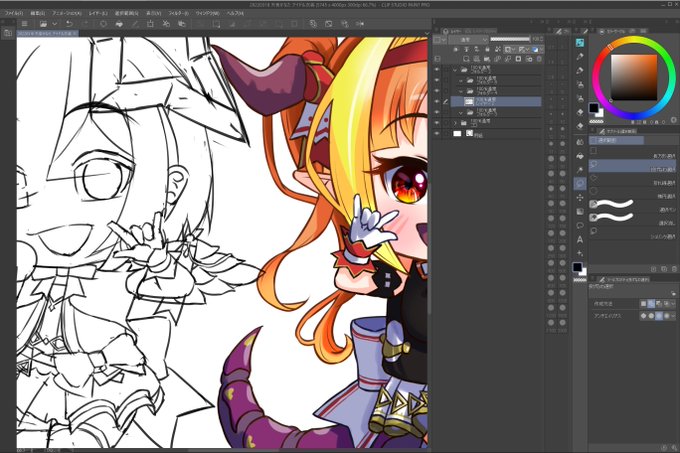Open the ウィンドウ(W) menu

(207, 13)
